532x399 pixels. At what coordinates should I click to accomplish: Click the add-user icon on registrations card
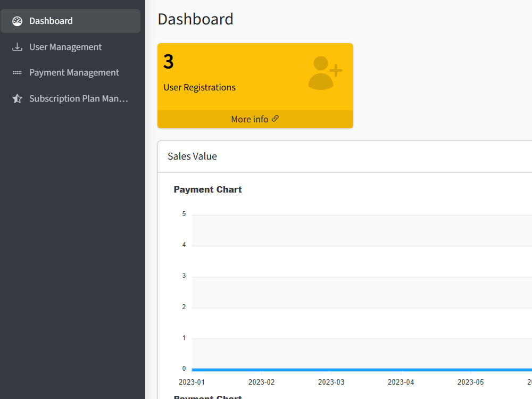coord(325,73)
